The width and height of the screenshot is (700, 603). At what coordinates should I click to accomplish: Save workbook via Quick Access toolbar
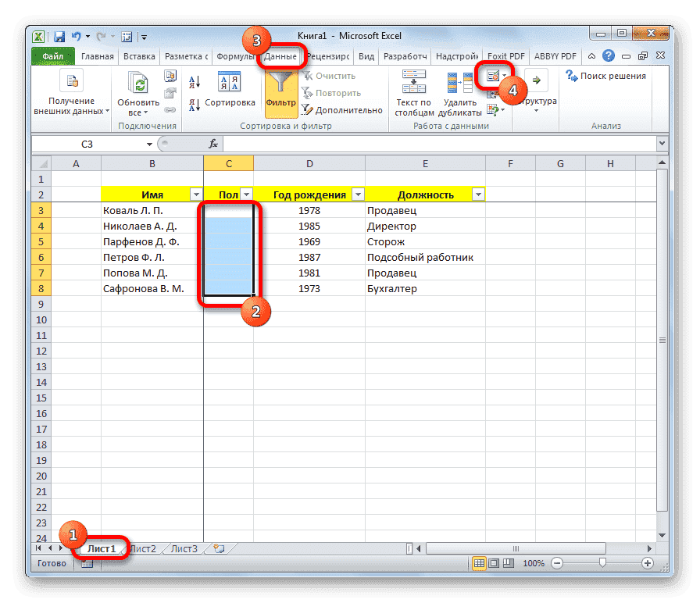[x=59, y=36]
